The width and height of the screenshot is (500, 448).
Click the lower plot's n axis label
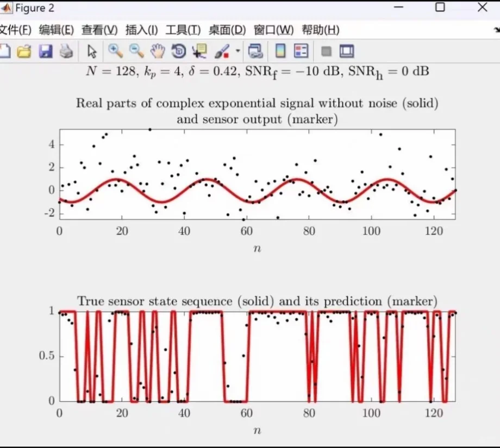click(x=257, y=431)
